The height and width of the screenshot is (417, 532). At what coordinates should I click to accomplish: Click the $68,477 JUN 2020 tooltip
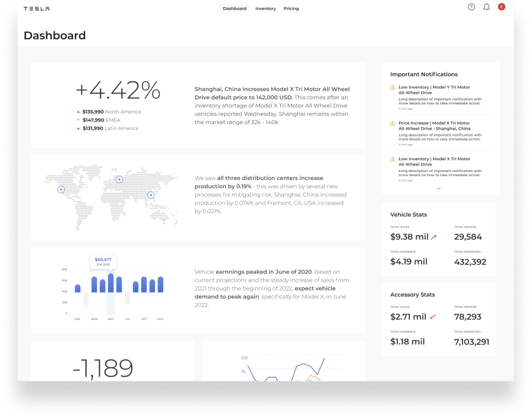[103, 262]
